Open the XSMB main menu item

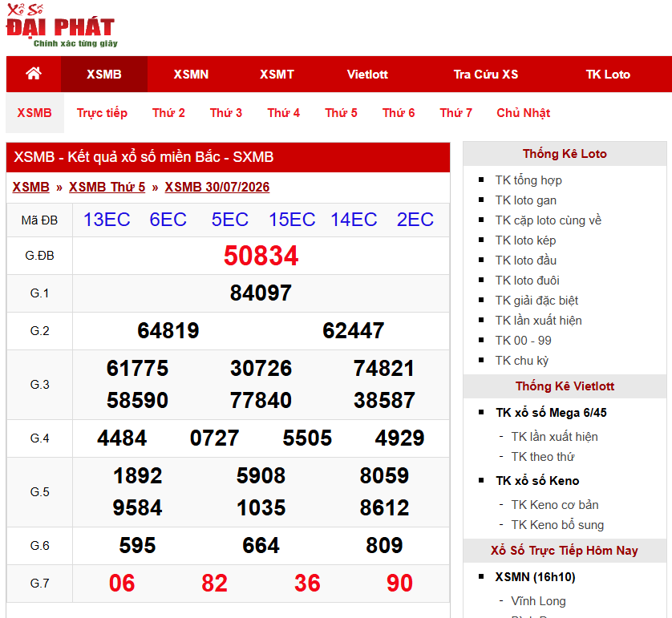click(104, 74)
